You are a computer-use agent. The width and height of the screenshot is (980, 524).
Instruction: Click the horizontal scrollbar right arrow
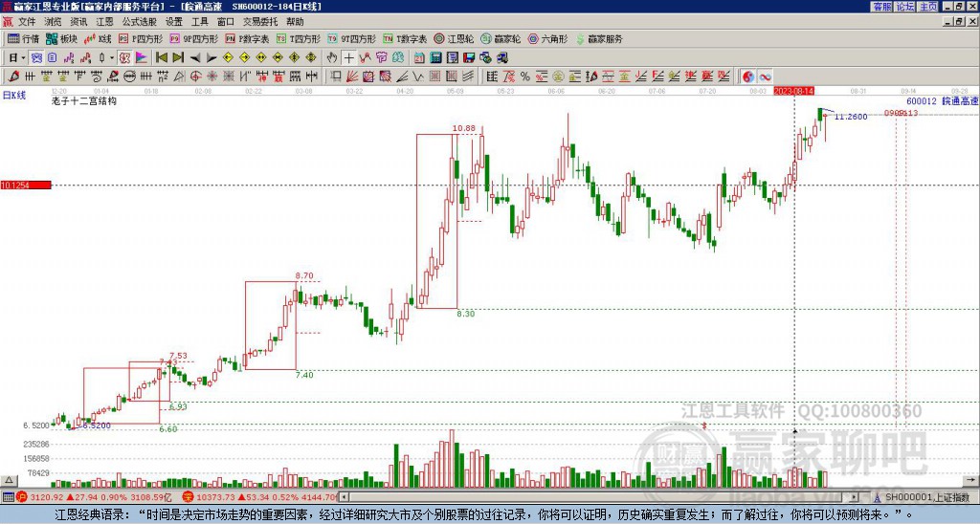[855, 497]
